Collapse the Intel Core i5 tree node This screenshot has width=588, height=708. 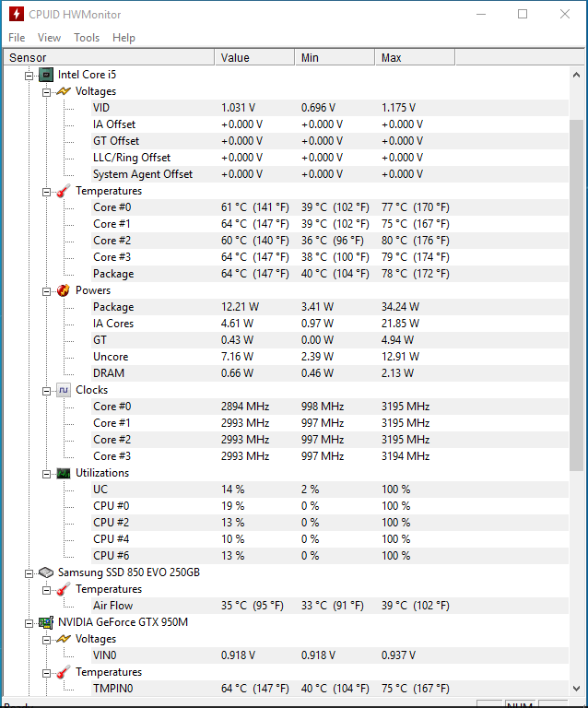[29, 76]
